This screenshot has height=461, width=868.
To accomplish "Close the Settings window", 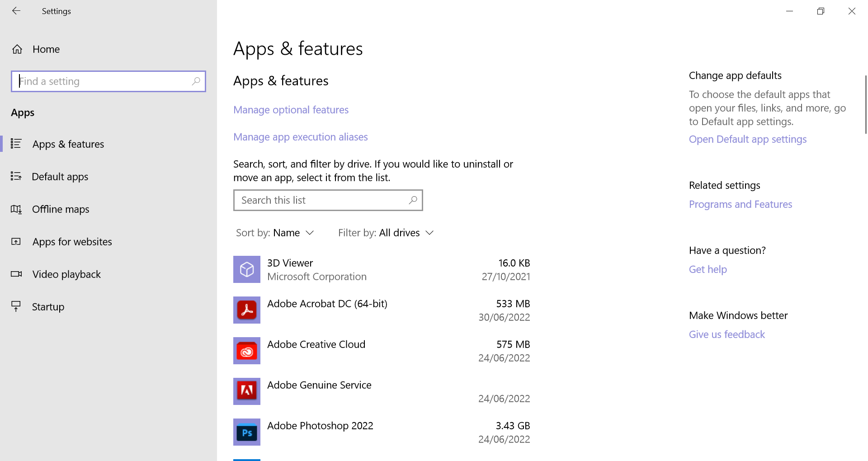I will pyautogui.click(x=852, y=11).
